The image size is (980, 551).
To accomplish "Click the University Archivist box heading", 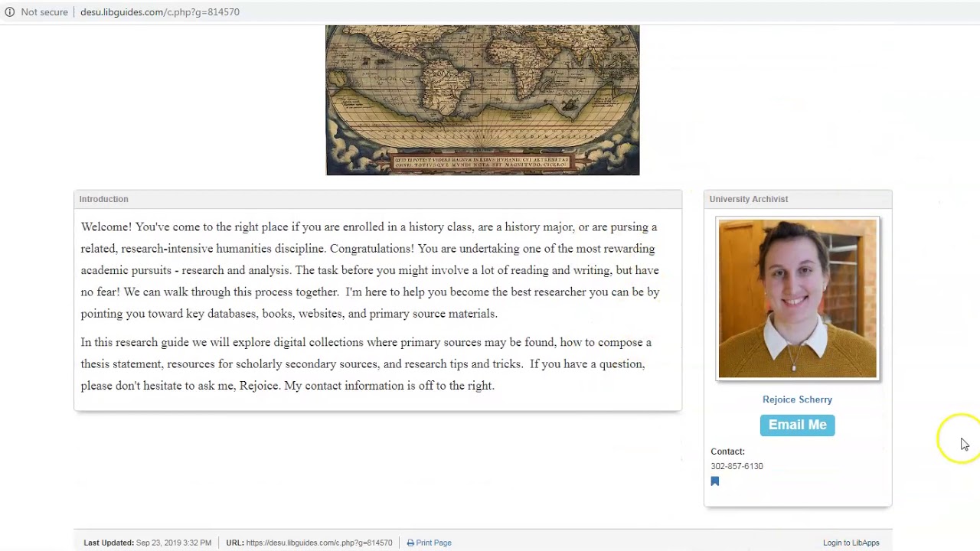I will coord(748,199).
